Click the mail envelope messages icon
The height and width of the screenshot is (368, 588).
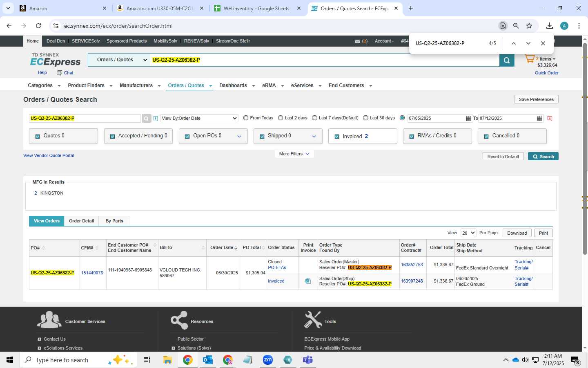pos(357,41)
